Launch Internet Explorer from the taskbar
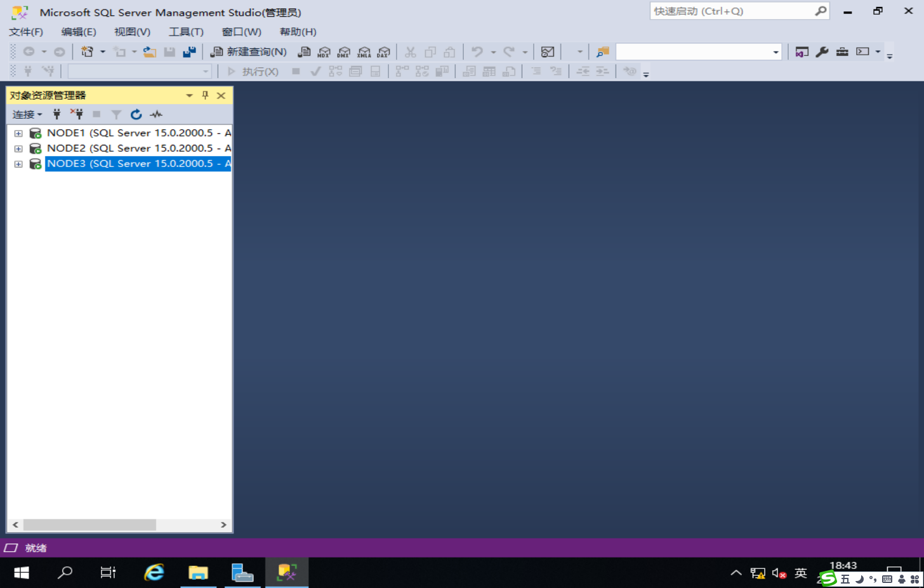This screenshot has width=924, height=588. click(x=154, y=573)
